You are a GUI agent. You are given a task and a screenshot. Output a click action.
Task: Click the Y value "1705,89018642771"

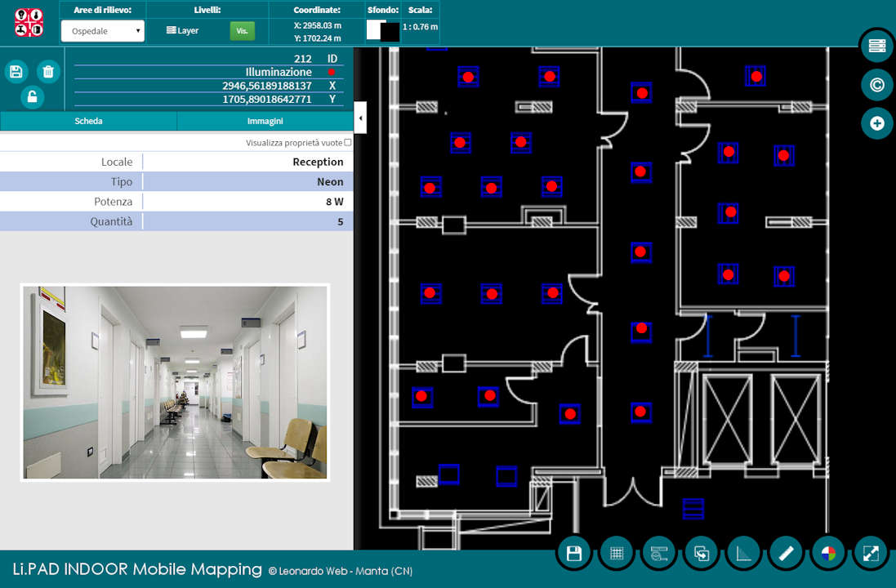pyautogui.click(x=267, y=100)
